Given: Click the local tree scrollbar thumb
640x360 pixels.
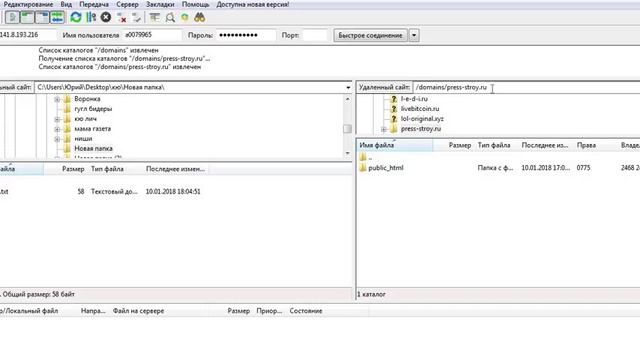Looking at the screenshot, I should [347, 129].
